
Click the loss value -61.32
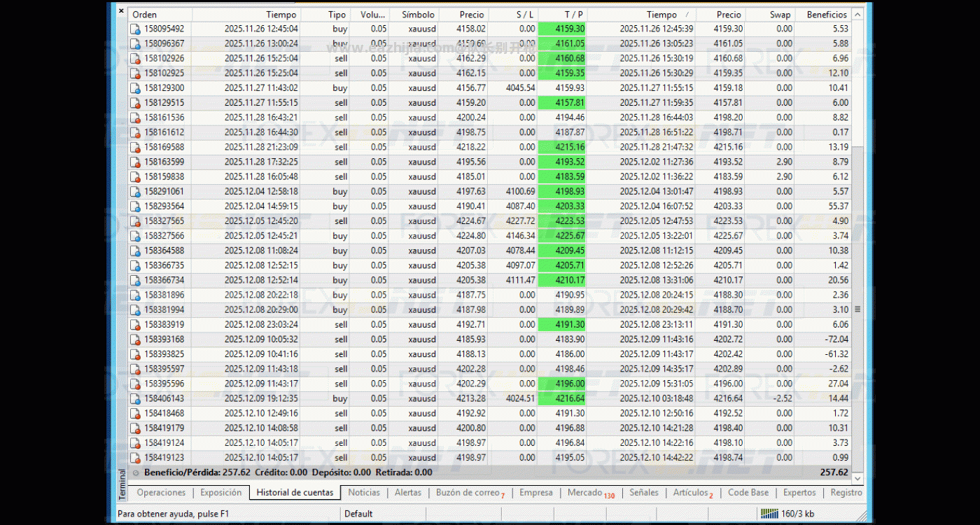(836, 354)
